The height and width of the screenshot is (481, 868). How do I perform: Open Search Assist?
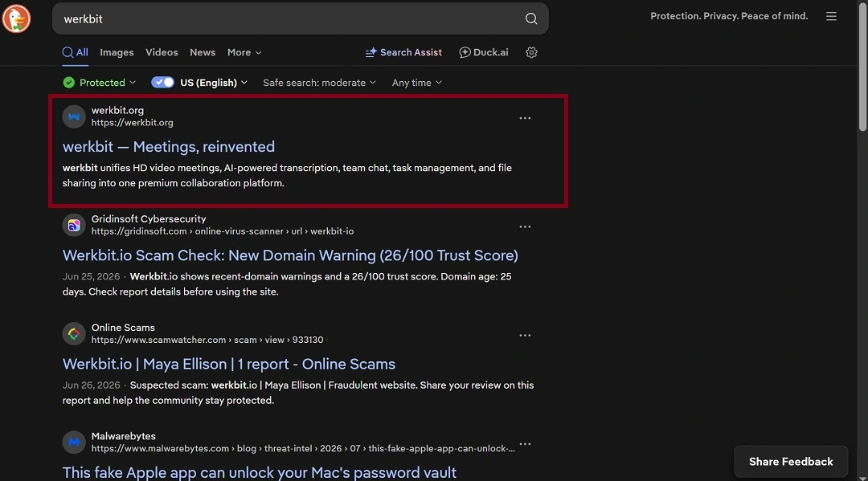coord(403,52)
